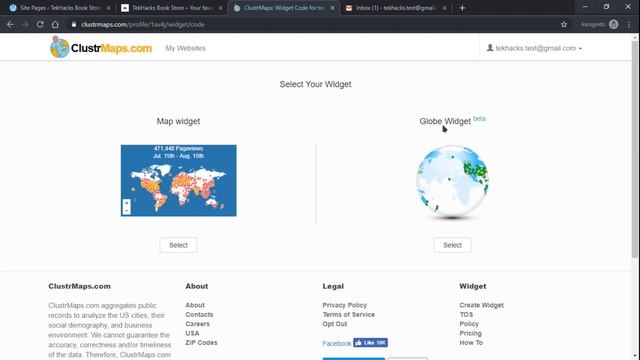This screenshot has width=640, height=360.
Task: Open the Opt Out link
Action: (x=335, y=324)
